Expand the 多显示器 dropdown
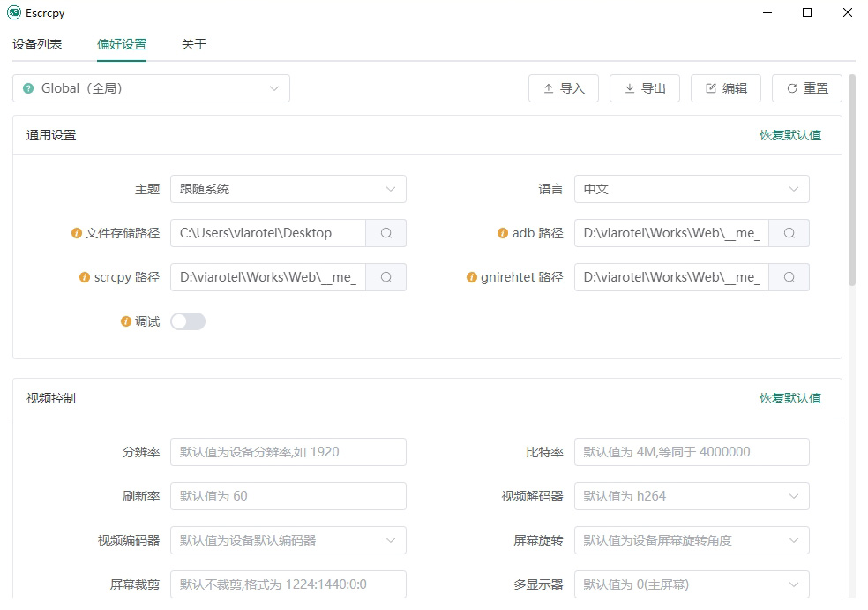The height and width of the screenshot is (610, 868). (x=692, y=584)
